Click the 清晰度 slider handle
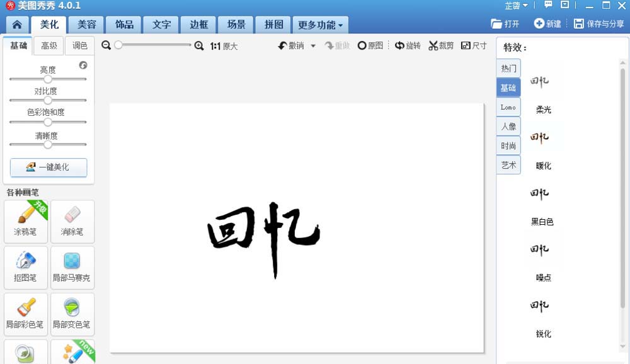 48,144
